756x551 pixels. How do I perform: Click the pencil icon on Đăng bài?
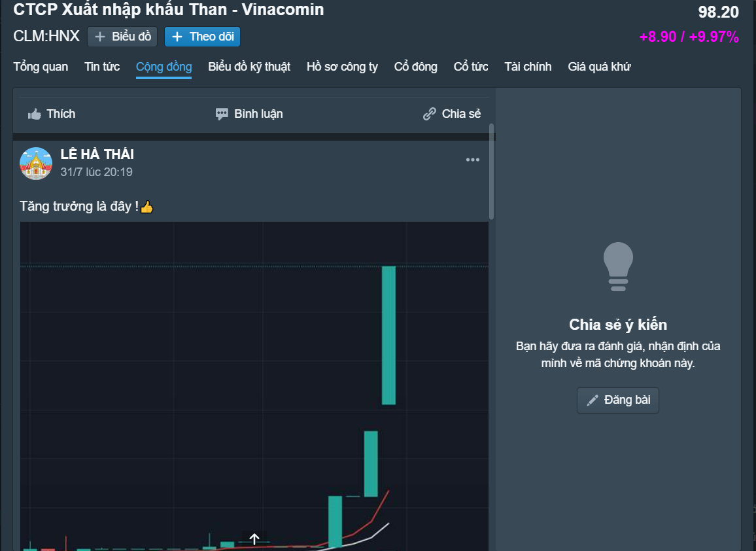[x=593, y=400]
